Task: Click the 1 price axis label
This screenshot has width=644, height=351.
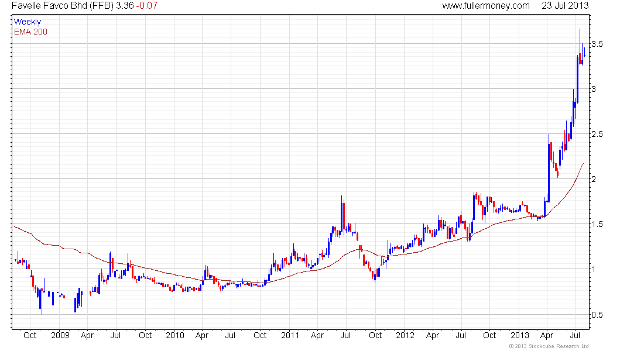Action: pos(594,269)
